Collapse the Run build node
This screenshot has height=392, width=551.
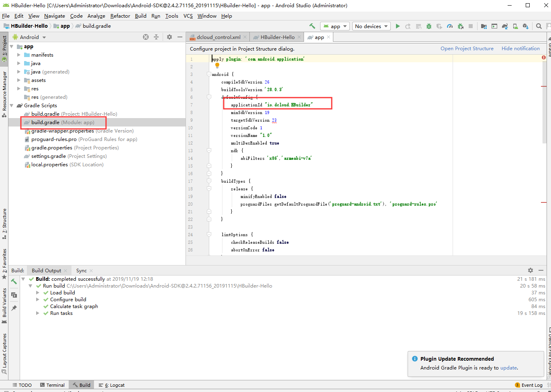pyautogui.click(x=31, y=286)
